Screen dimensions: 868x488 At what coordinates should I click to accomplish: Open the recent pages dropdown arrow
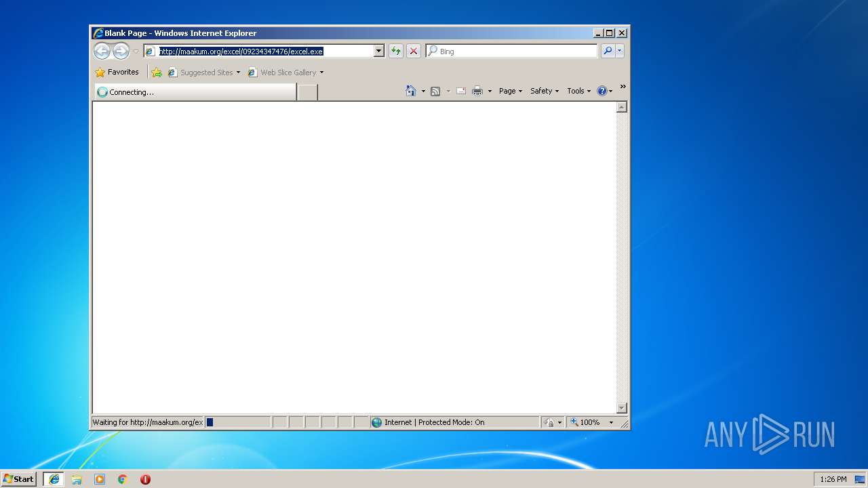tap(136, 52)
